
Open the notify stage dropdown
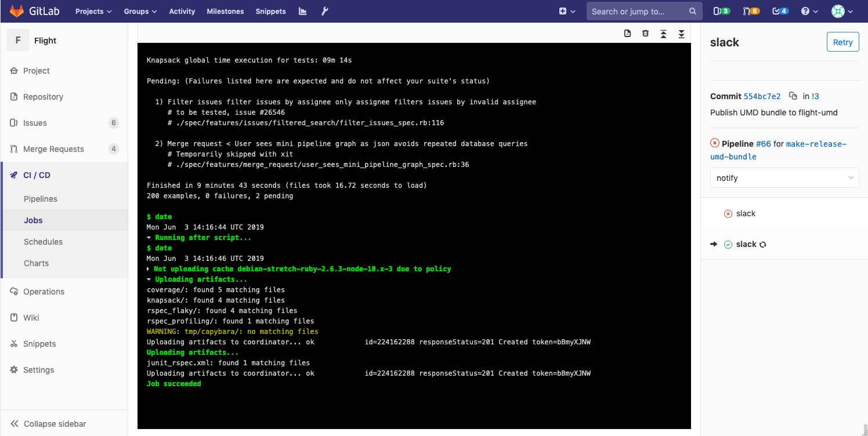pos(784,178)
